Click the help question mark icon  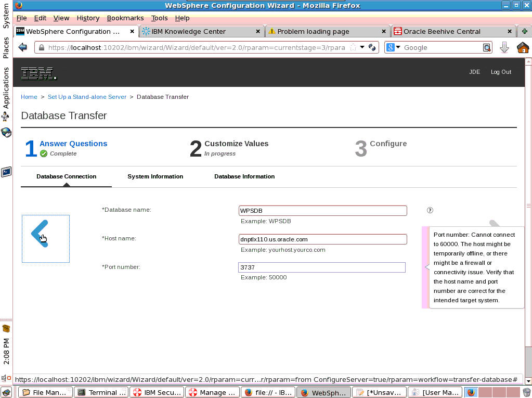tap(430, 210)
